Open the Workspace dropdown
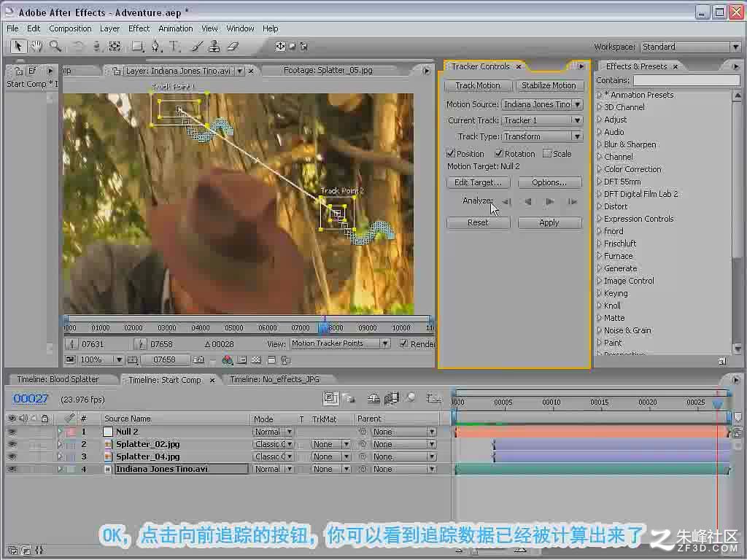The image size is (747, 560). point(690,47)
